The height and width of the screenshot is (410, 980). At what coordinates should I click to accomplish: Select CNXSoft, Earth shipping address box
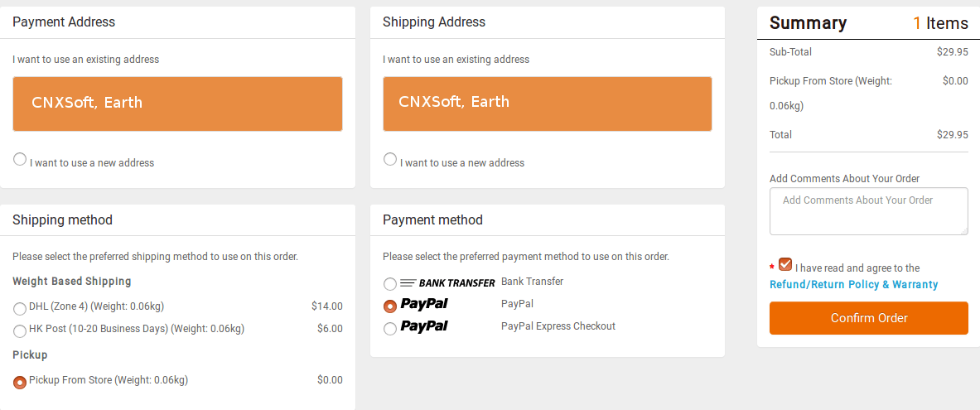(548, 104)
